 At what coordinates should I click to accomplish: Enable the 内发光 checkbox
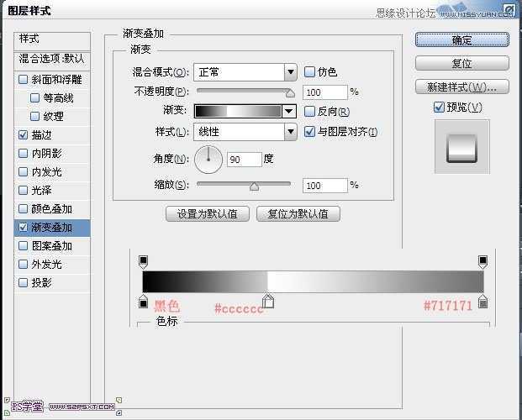23,171
